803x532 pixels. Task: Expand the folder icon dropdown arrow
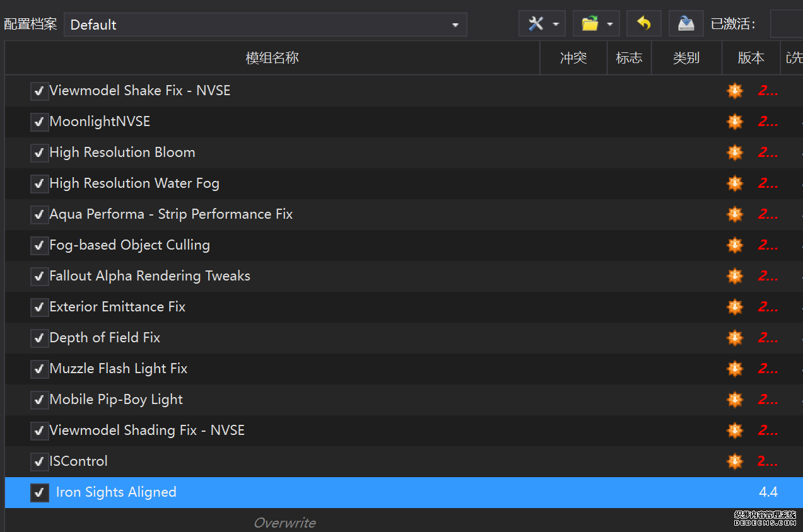click(610, 25)
